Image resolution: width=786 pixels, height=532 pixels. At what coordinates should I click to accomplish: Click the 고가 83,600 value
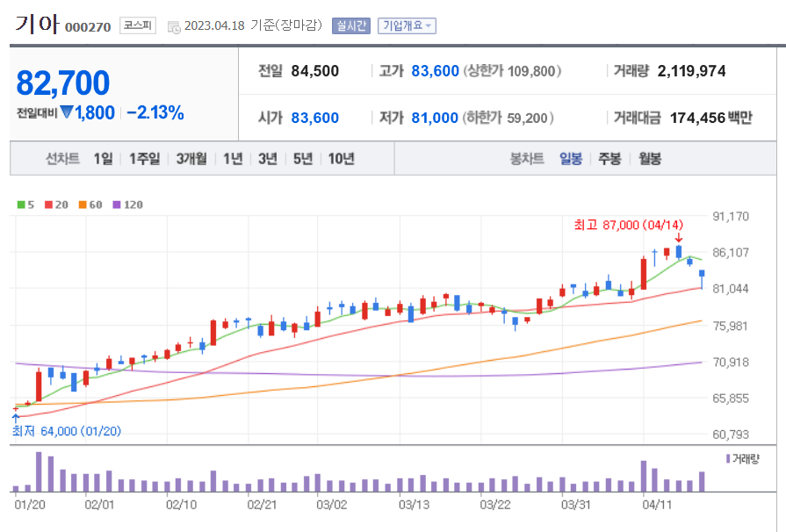click(435, 71)
